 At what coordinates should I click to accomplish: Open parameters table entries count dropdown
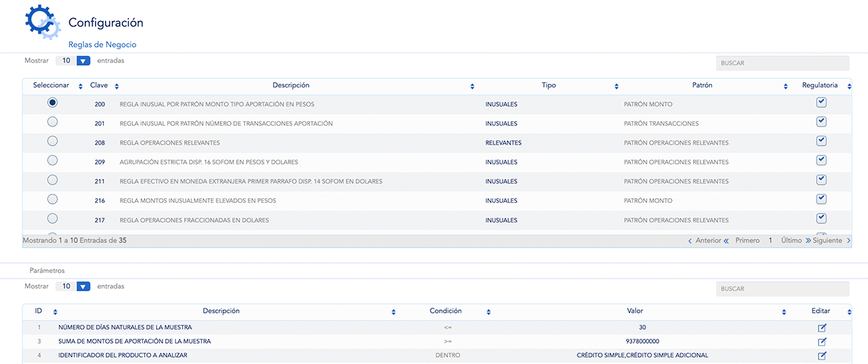pos(83,286)
